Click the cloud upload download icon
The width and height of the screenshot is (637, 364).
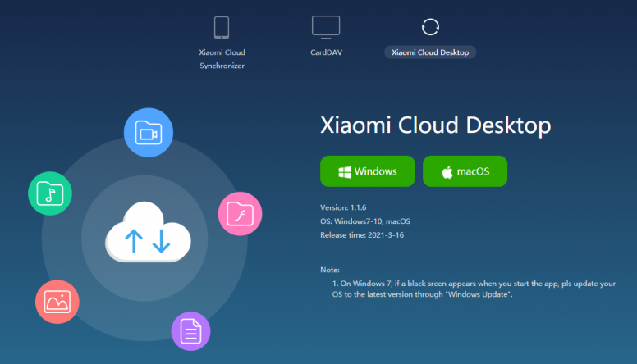(x=148, y=232)
